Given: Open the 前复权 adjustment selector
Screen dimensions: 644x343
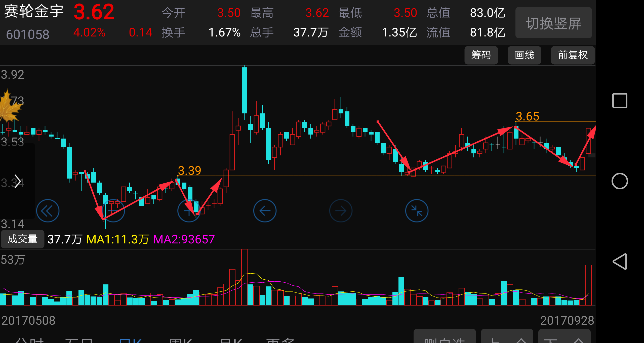Looking at the screenshot, I should (573, 55).
